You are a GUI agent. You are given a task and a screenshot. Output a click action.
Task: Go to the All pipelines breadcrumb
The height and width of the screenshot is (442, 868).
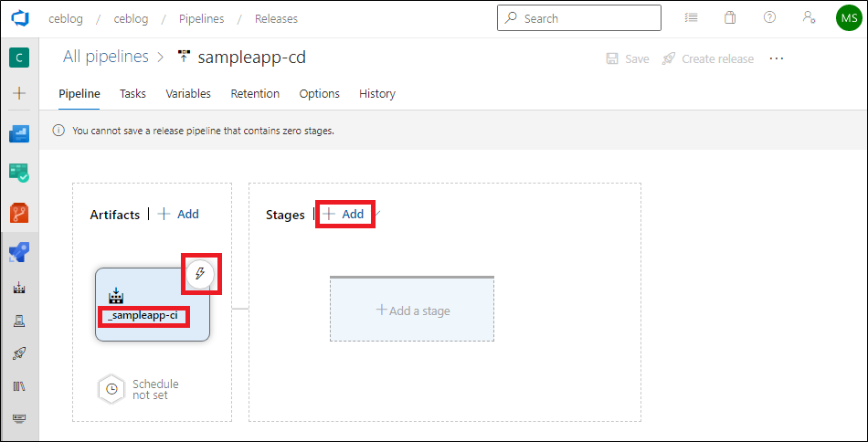pos(106,57)
